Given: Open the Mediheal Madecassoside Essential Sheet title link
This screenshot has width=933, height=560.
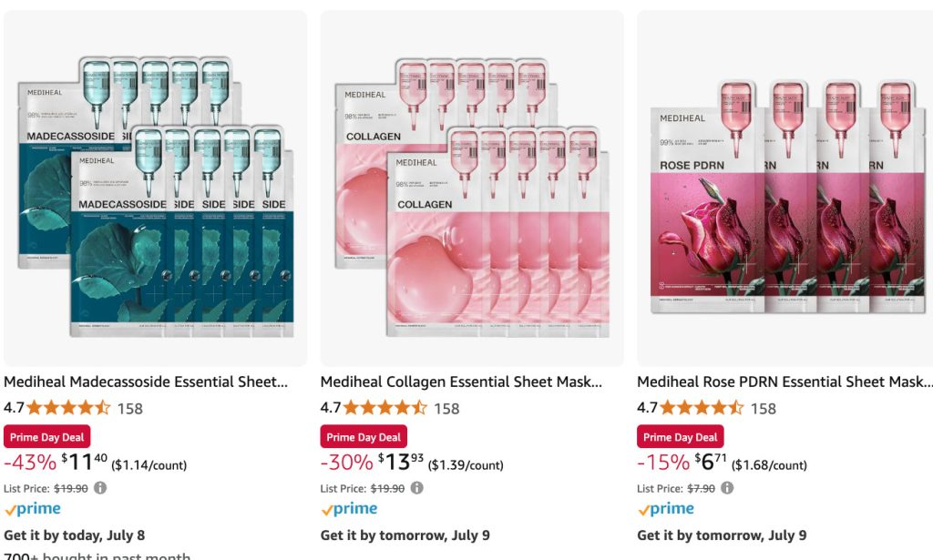Looking at the screenshot, I should tap(146, 382).
